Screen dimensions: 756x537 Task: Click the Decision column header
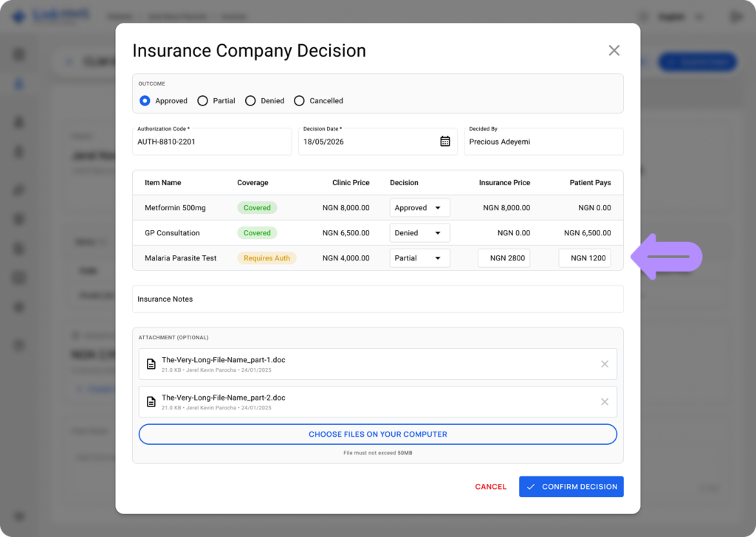(404, 182)
